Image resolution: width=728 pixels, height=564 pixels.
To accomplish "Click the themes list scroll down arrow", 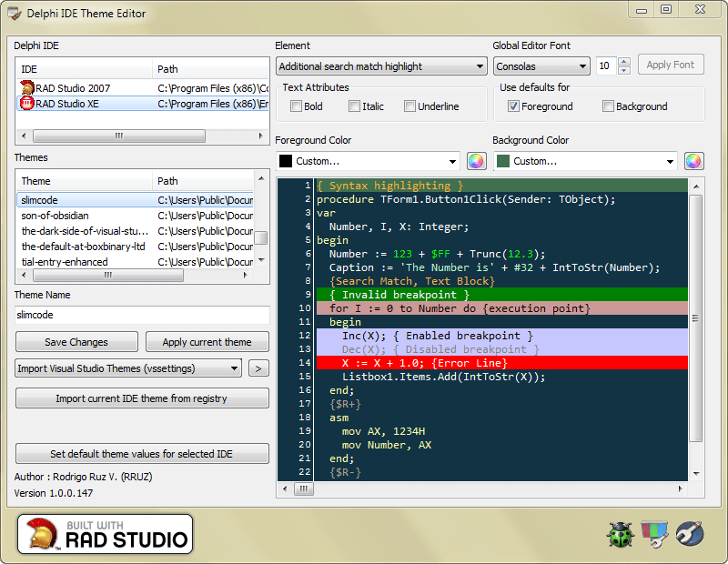I will [261, 260].
